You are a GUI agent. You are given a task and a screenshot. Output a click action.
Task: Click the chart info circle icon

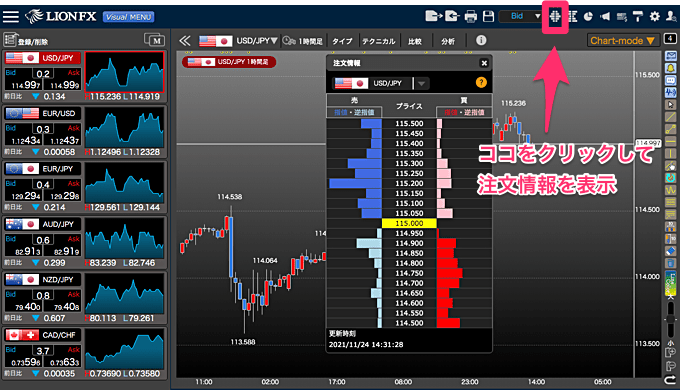pyautogui.click(x=481, y=40)
